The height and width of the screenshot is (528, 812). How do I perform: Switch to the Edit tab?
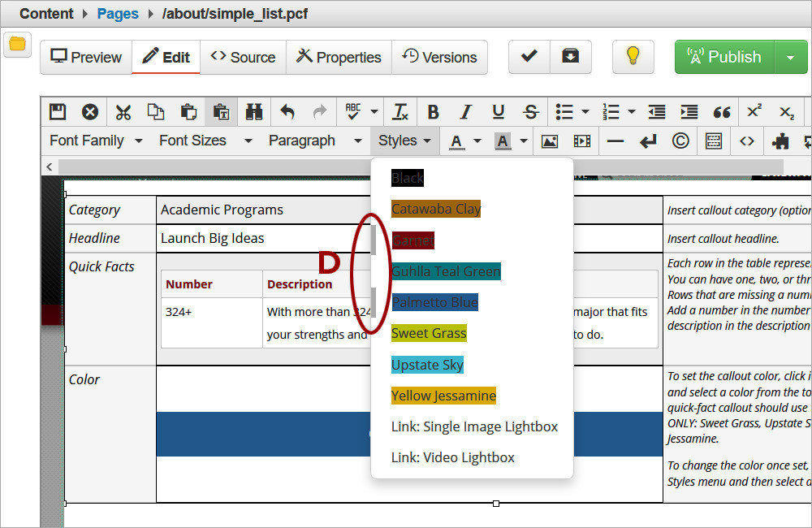[x=166, y=57]
